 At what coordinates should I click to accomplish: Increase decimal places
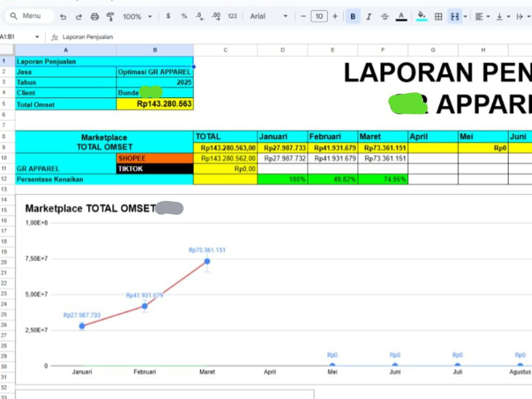click(216, 16)
